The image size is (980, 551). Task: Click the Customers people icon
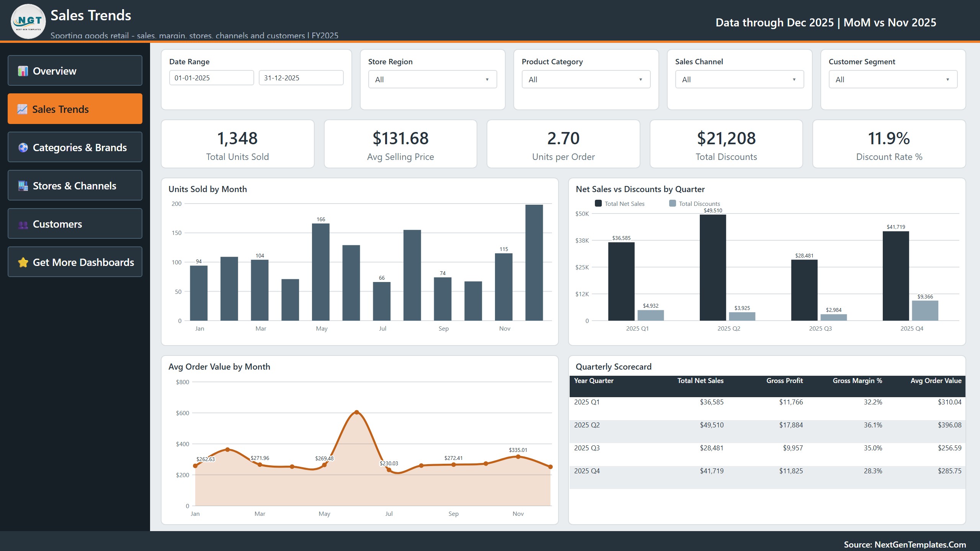tap(23, 225)
